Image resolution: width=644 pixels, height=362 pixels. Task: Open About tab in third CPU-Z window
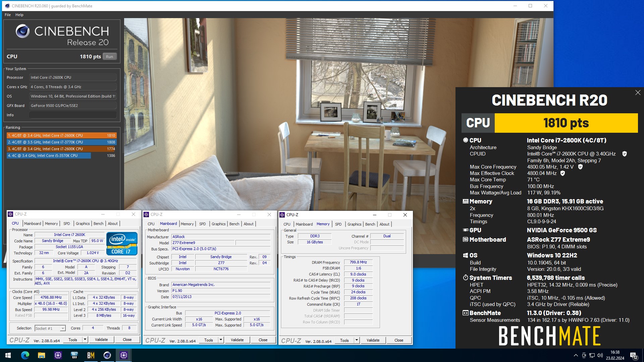[384, 224]
